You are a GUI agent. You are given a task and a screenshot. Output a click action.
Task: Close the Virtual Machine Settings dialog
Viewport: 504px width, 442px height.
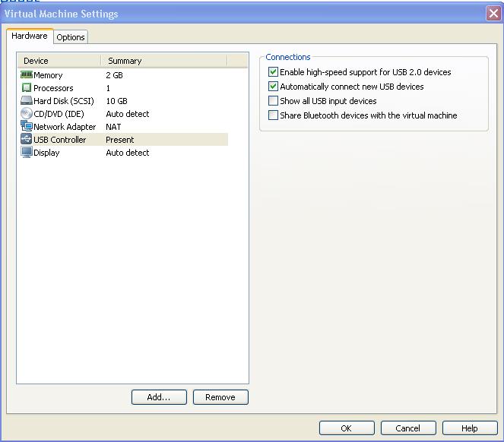493,14
